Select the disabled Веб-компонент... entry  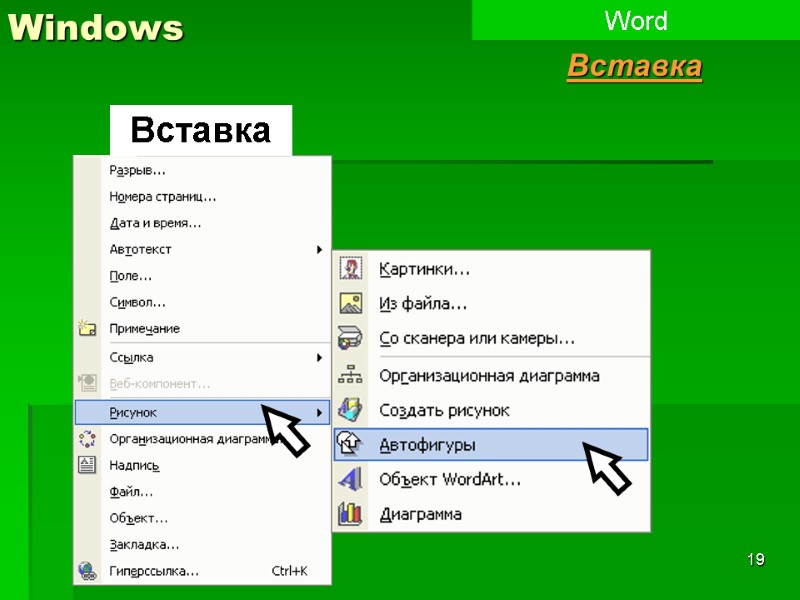203,384
